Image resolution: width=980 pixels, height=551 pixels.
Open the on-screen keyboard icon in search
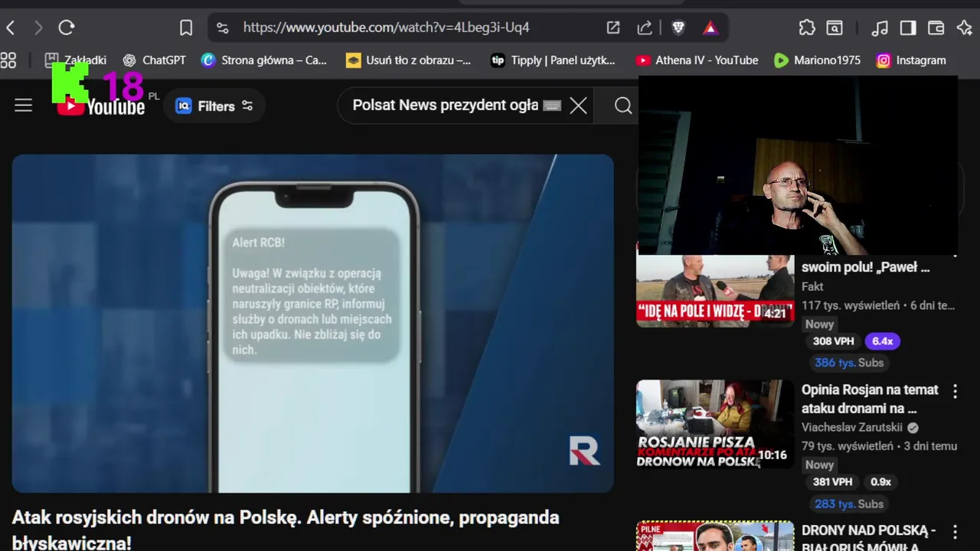(551, 106)
